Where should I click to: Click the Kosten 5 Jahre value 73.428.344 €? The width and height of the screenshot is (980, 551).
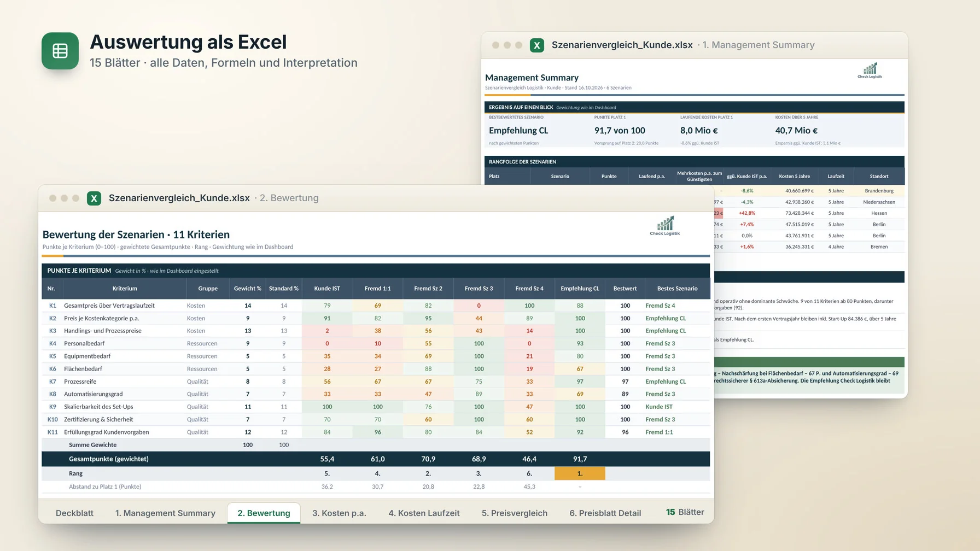pyautogui.click(x=799, y=213)
